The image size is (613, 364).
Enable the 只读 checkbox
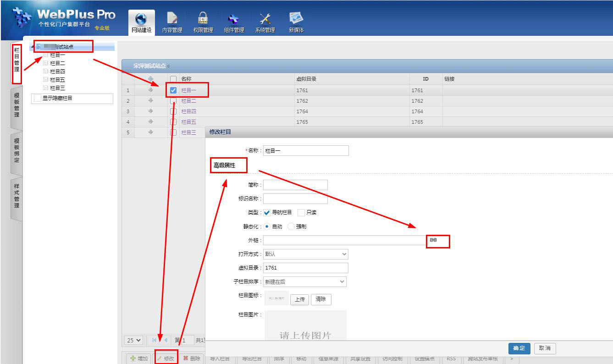[x=301, y=213]
